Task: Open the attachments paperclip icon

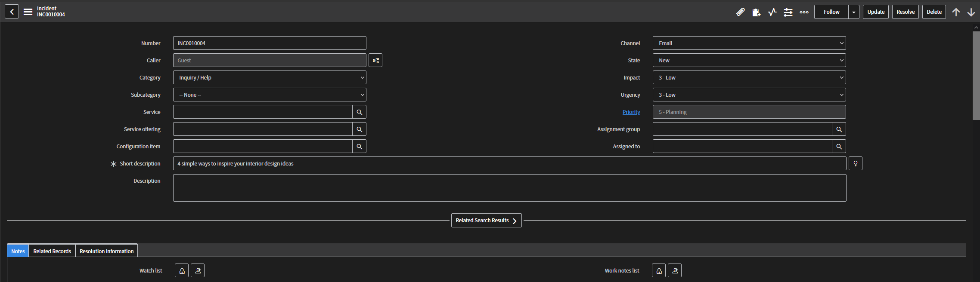Action: [740, 12]
